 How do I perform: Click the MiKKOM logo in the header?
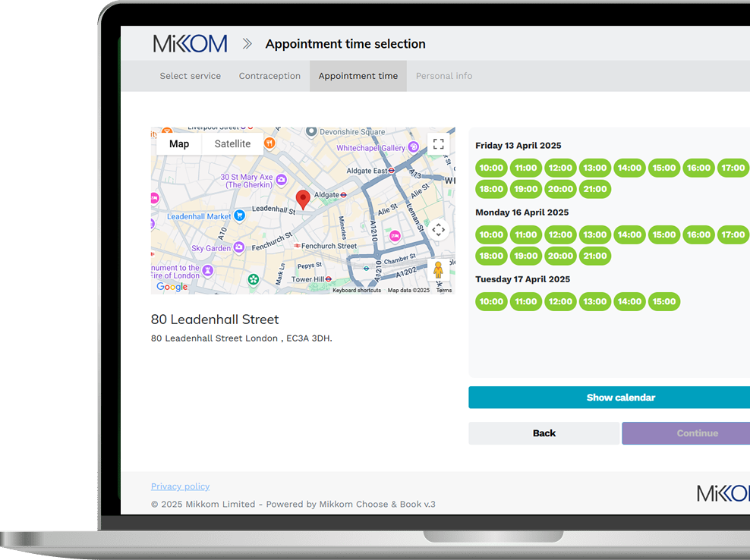(x=190, y=44)
